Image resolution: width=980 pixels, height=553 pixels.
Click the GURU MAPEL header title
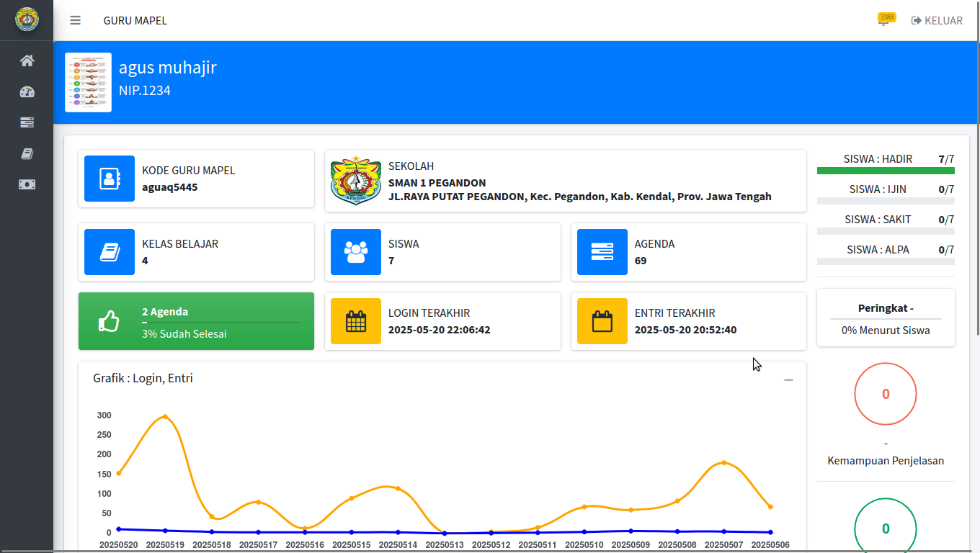coord(135,20)
